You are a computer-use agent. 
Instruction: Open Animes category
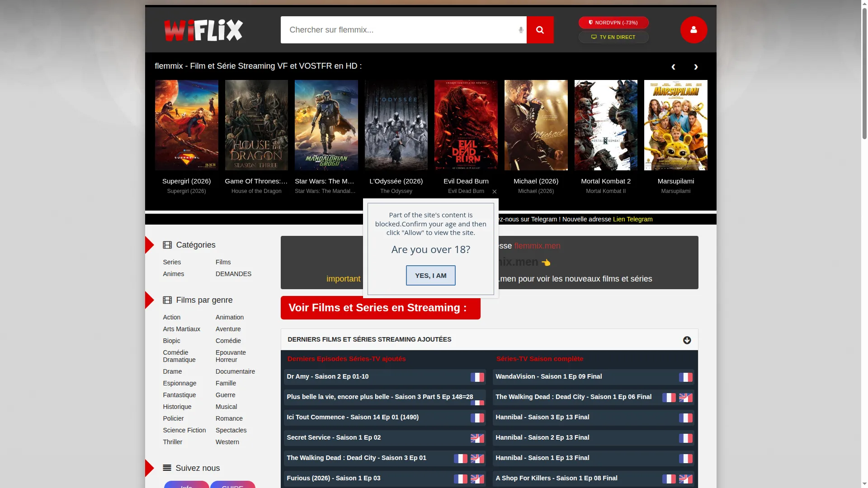click(x=173, y=274)
